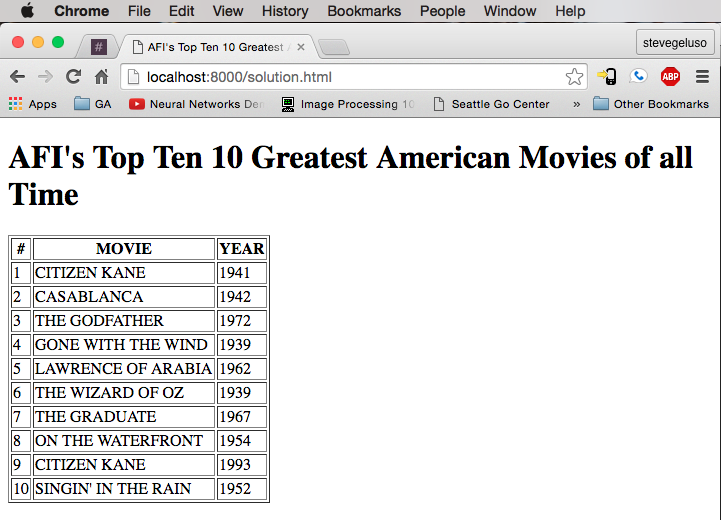Click SINGIN' IN THE RAIN cell
This screenshot has width=721, height=520.
click(x=124, y=488)
